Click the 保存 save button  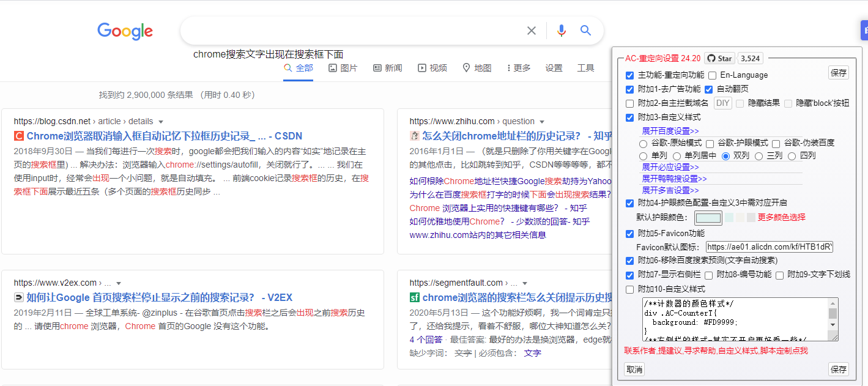[x=838, y=72]
